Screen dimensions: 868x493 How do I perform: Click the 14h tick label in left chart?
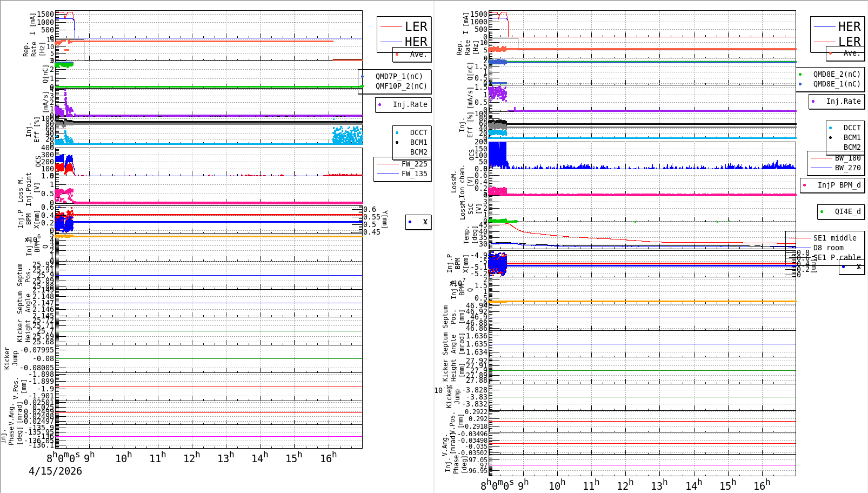click(259, 457)
